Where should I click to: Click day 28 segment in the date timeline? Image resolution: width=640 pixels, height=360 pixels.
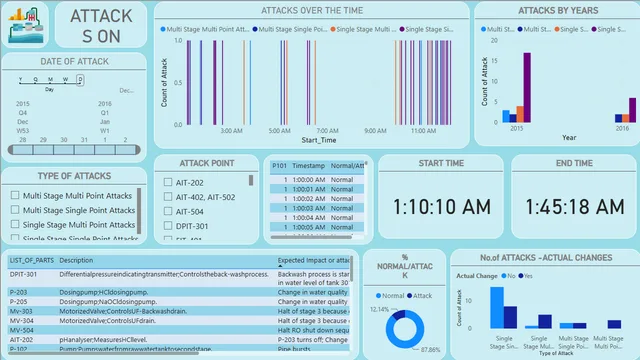[x=22, y=150]
